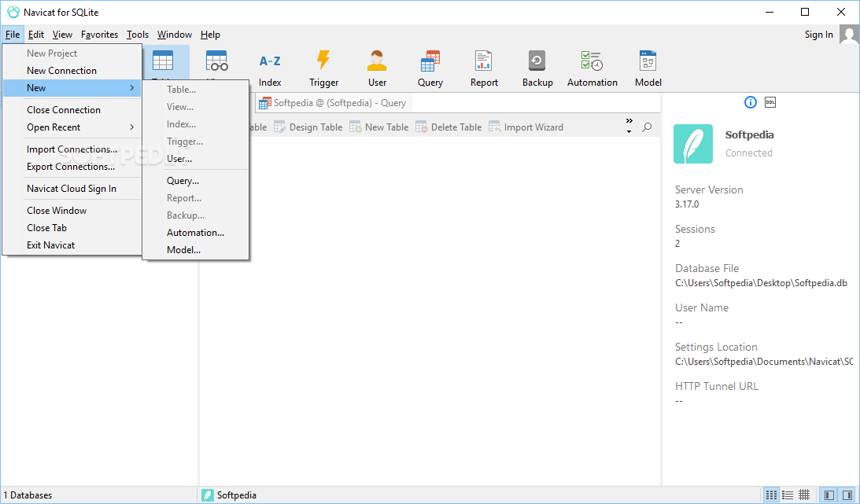Open the View menu
860x504 pixels.
click(62, 35)
